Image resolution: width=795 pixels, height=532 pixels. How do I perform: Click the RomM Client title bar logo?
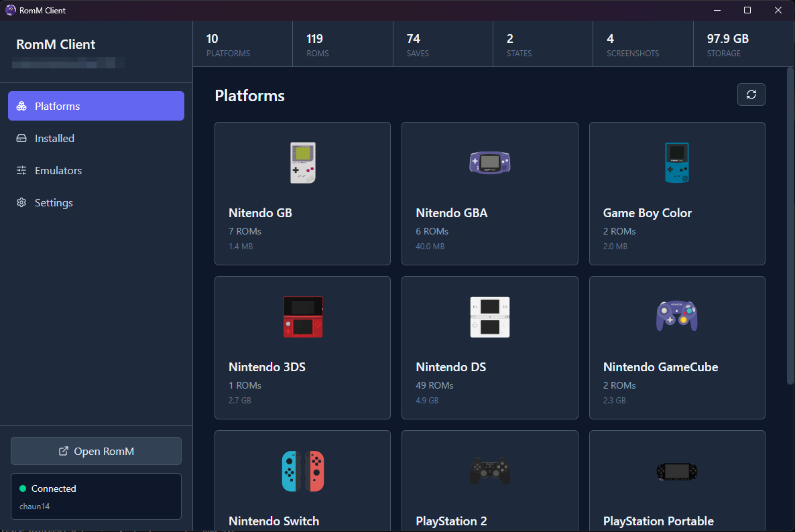click(10, 10)
